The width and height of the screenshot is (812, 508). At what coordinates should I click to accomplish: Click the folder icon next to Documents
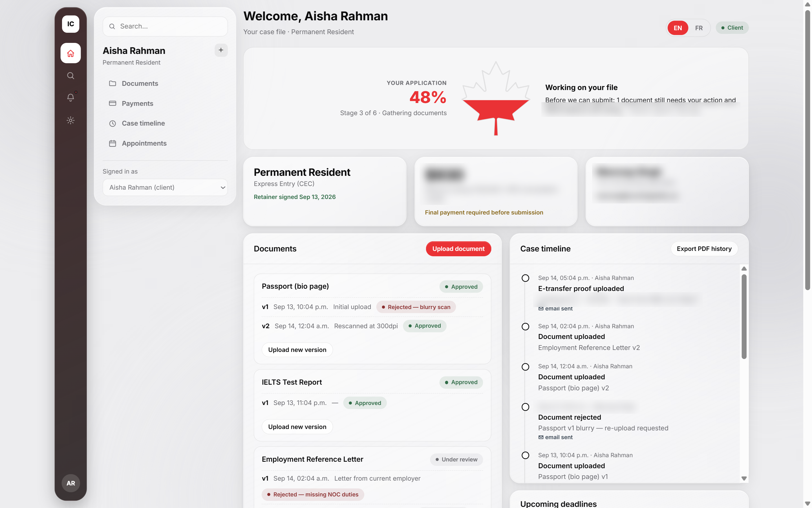click(x=112, y=83)
